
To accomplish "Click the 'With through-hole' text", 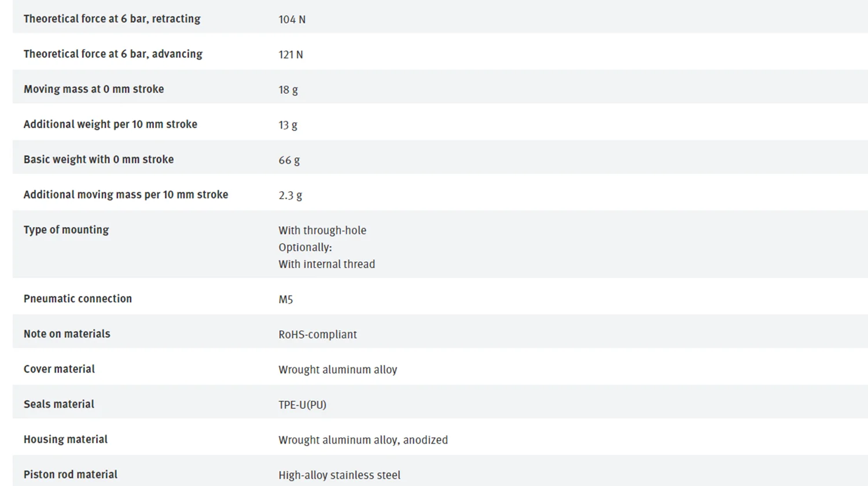I will (x=322, y=231).
